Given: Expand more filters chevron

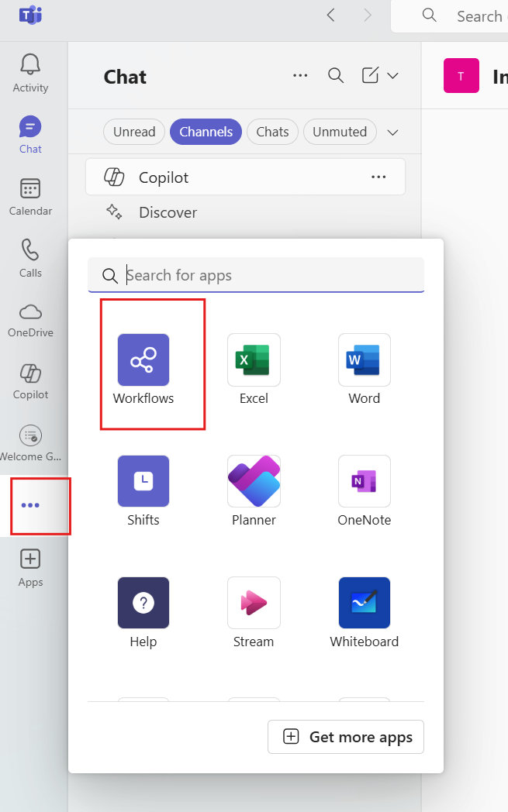Looking at the screenshot, I should point(393,132).
